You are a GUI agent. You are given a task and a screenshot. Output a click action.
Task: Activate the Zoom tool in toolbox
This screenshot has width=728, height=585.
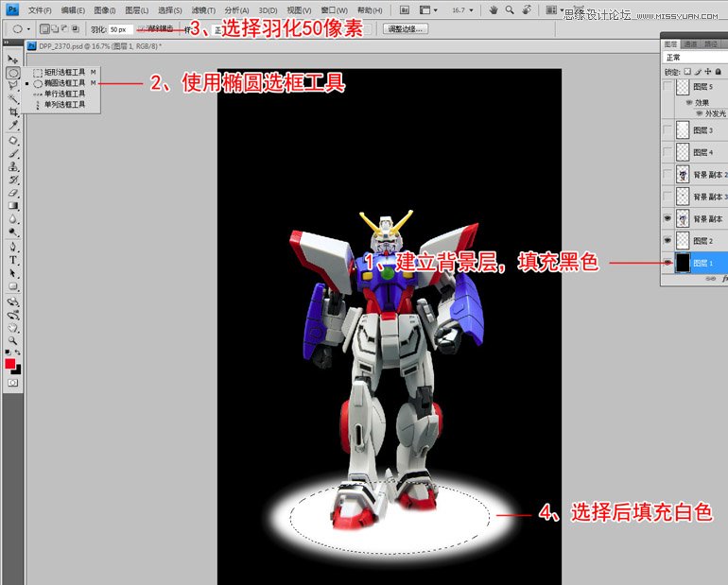(x=13, y=340)
